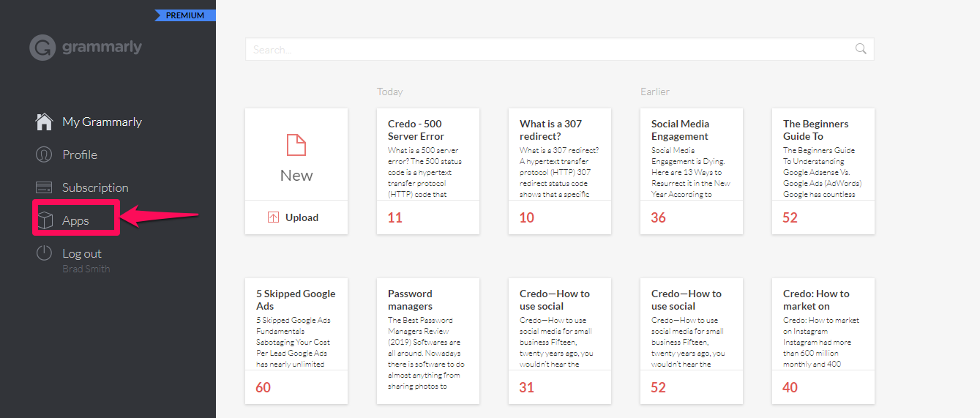Click the Log out power icon
Screen dimensions: 980x418
44,253
